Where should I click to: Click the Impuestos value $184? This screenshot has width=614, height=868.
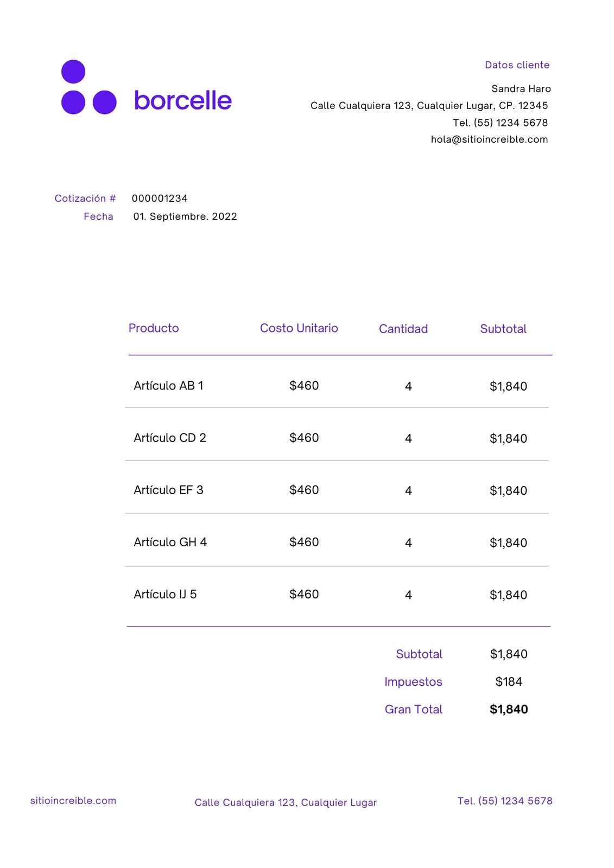point(509,681)
